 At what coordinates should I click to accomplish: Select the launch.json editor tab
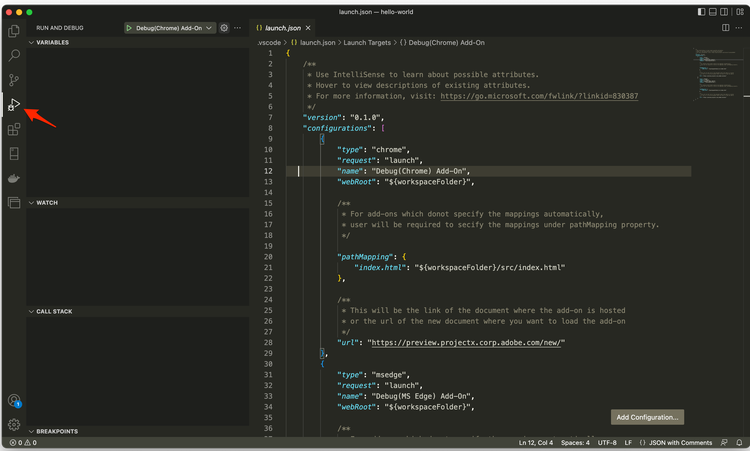(x=283, y=28)
